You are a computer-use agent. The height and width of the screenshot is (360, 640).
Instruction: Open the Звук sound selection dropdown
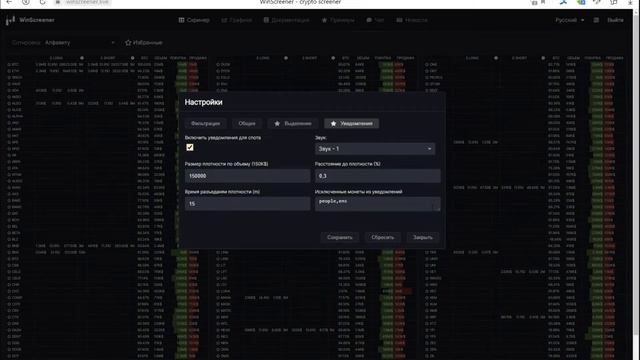coord(375,149)
